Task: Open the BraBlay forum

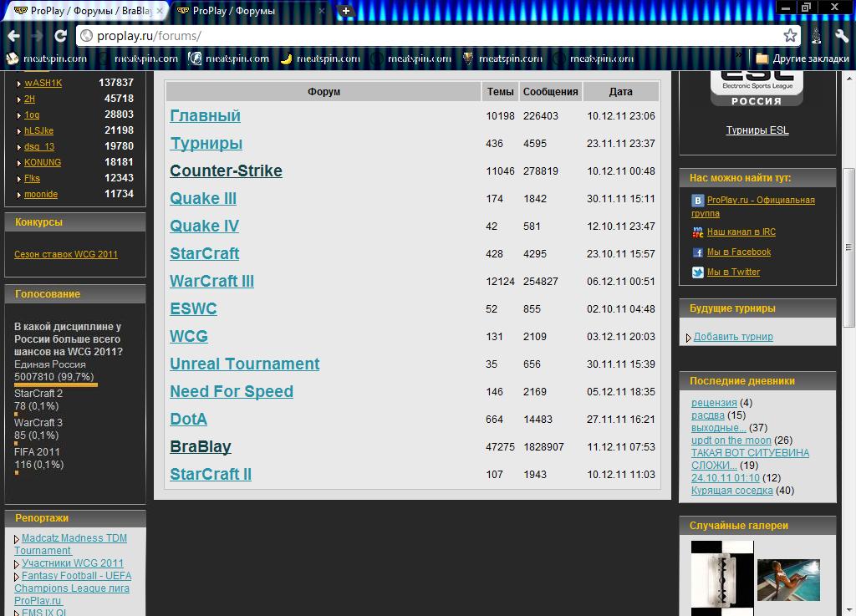Action: 201,446
